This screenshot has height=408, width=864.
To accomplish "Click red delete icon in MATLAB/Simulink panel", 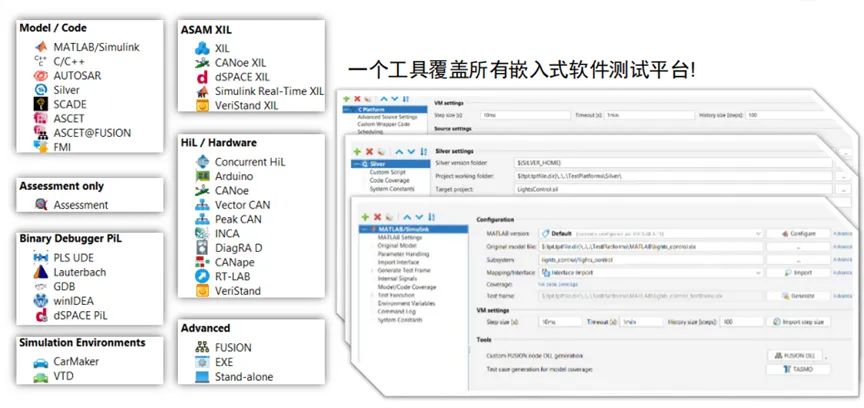I will [x=377, y=217].
